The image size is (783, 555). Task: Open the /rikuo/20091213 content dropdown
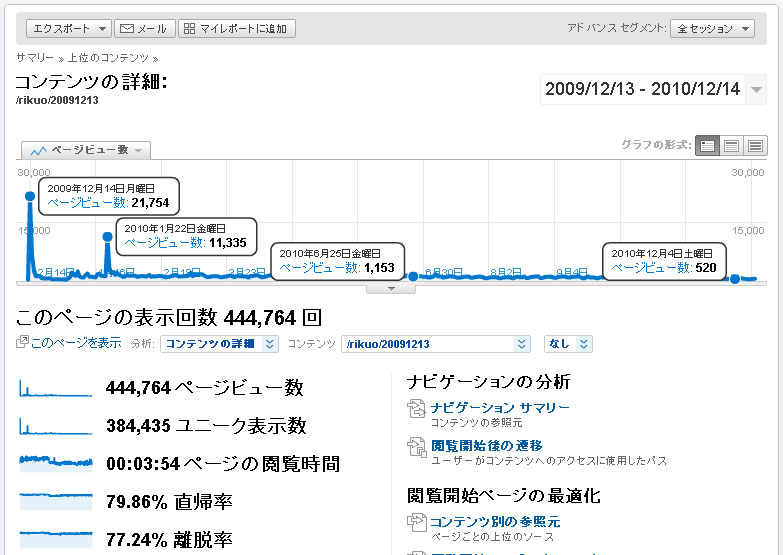click(435, 344)
